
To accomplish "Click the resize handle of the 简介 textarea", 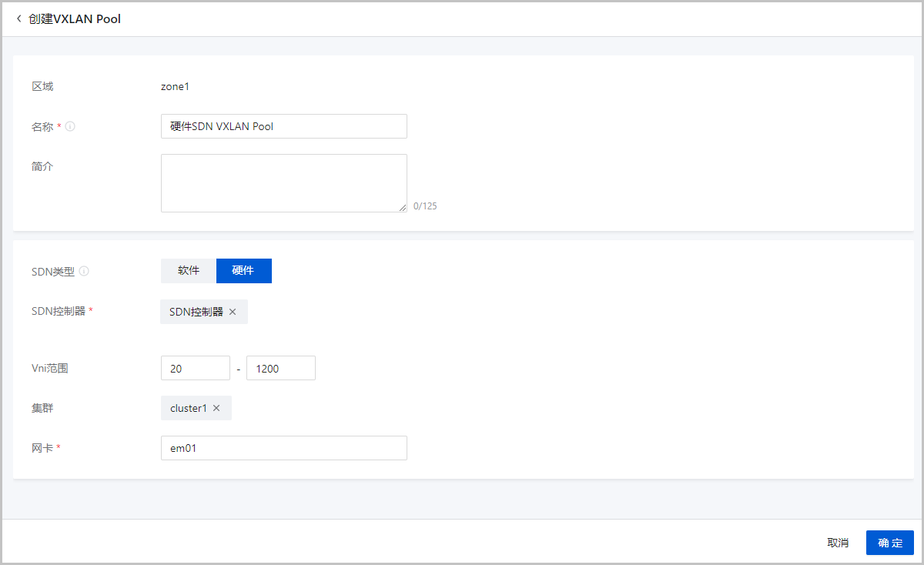I will tap(403, 208).
